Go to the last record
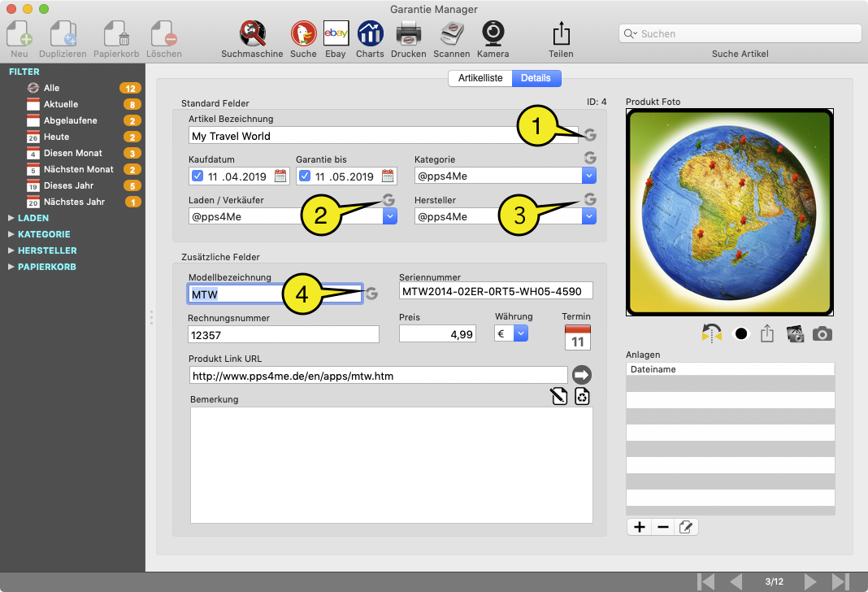Viewport: 868px width, 592px height. click(840, 581)
